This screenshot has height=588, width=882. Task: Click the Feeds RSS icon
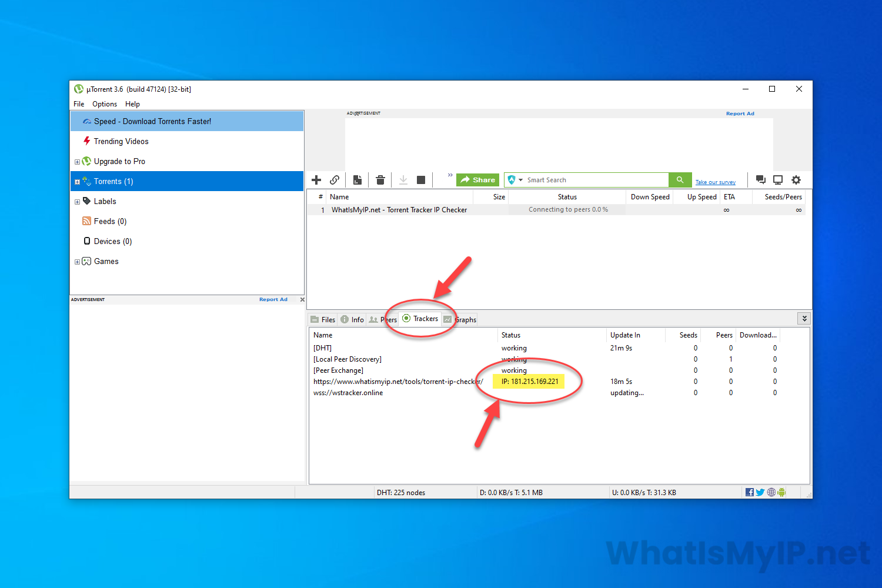click(86, 221)
